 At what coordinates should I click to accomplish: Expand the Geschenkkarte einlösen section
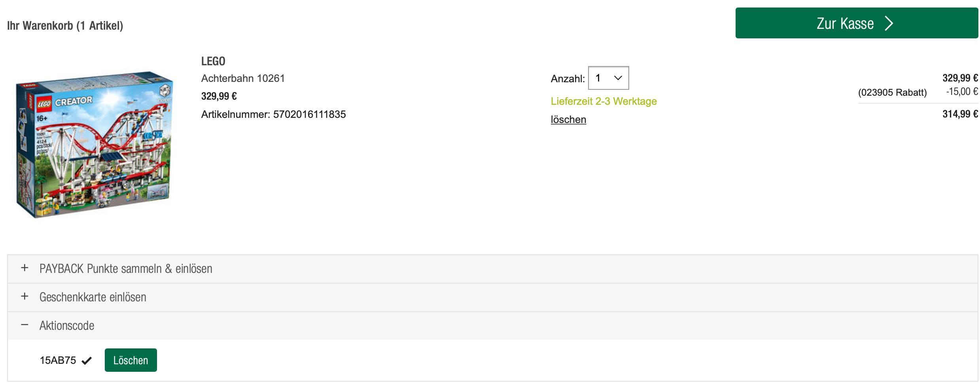[93, 297]
